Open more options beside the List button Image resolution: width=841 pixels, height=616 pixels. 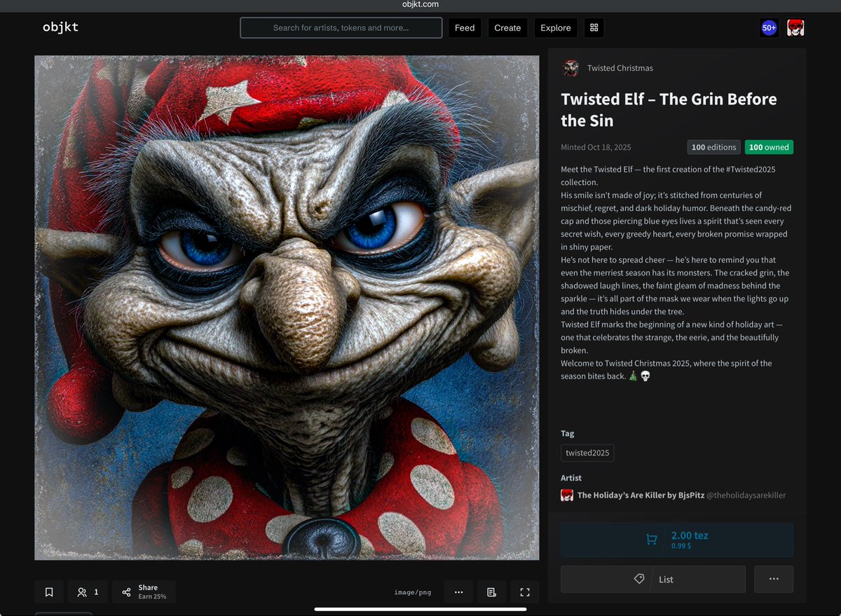click(774, 580)
